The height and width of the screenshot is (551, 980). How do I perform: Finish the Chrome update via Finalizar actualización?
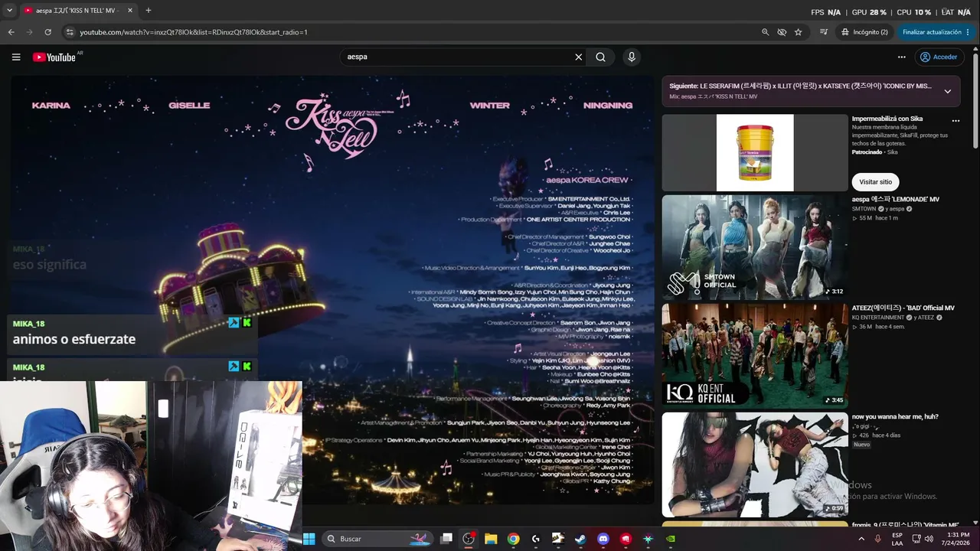click(x=936, y=32)
